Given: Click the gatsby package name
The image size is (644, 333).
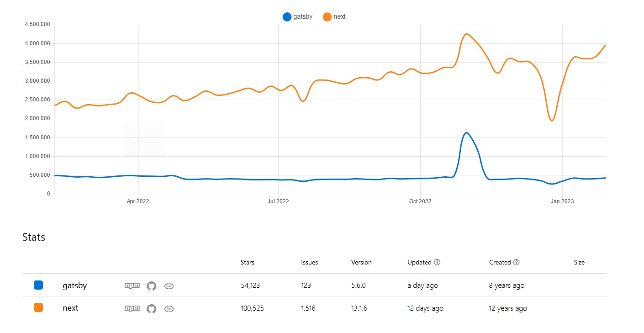Looking at the screenshot, I should pyautogui.click(x=74, y=285).
